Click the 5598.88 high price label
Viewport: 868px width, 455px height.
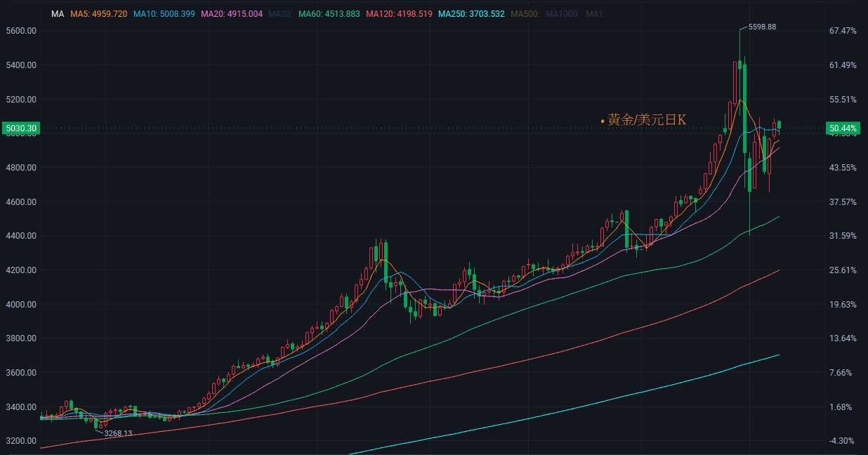coord(762,27)
